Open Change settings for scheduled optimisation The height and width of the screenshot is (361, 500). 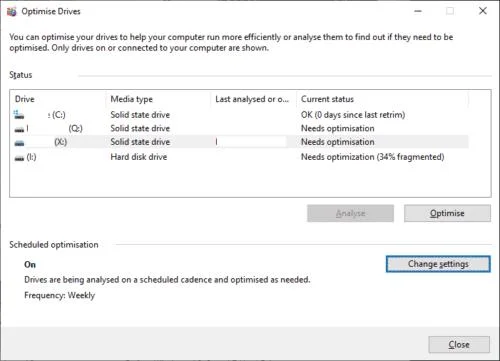(438, 264)
